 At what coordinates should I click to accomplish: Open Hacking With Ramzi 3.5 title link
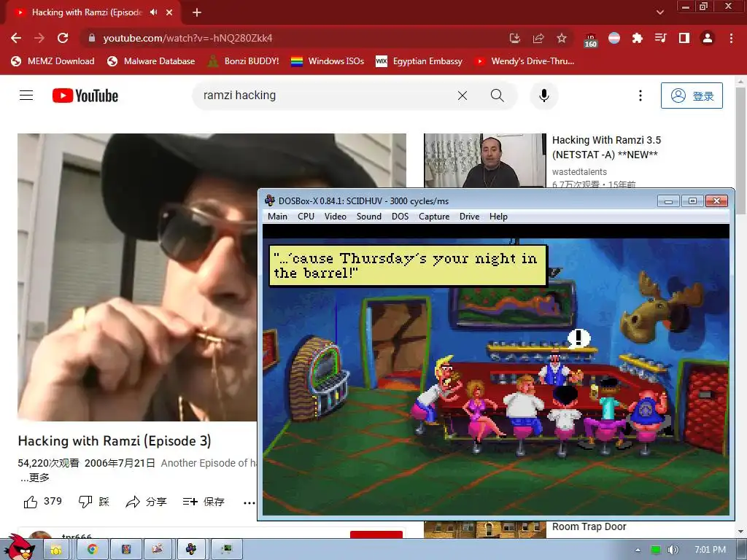point(606,147)
